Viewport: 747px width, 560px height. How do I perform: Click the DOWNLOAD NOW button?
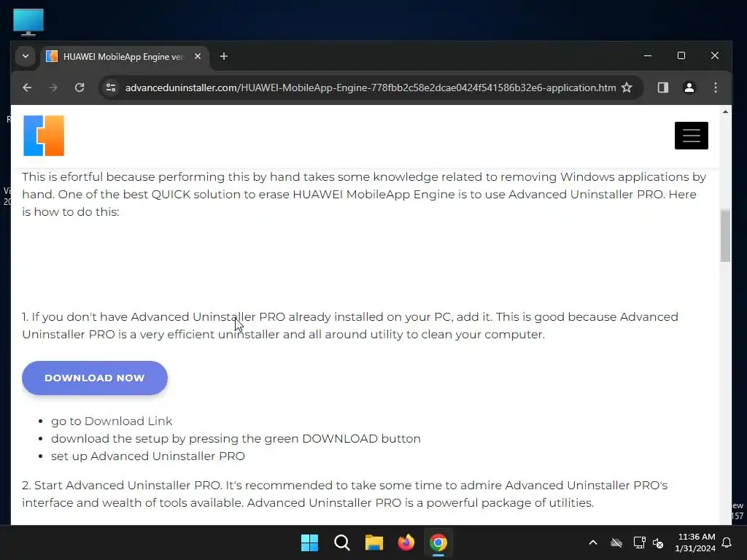coord(95,378)
